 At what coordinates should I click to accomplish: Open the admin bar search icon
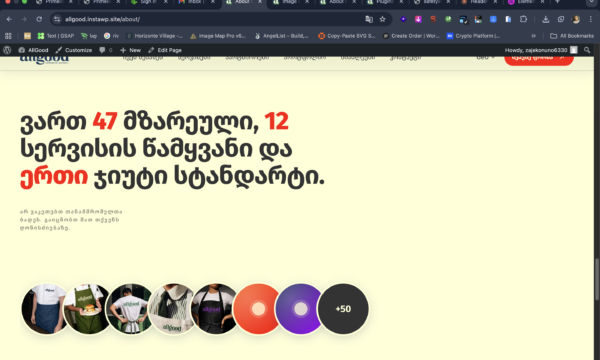point(587,50)
